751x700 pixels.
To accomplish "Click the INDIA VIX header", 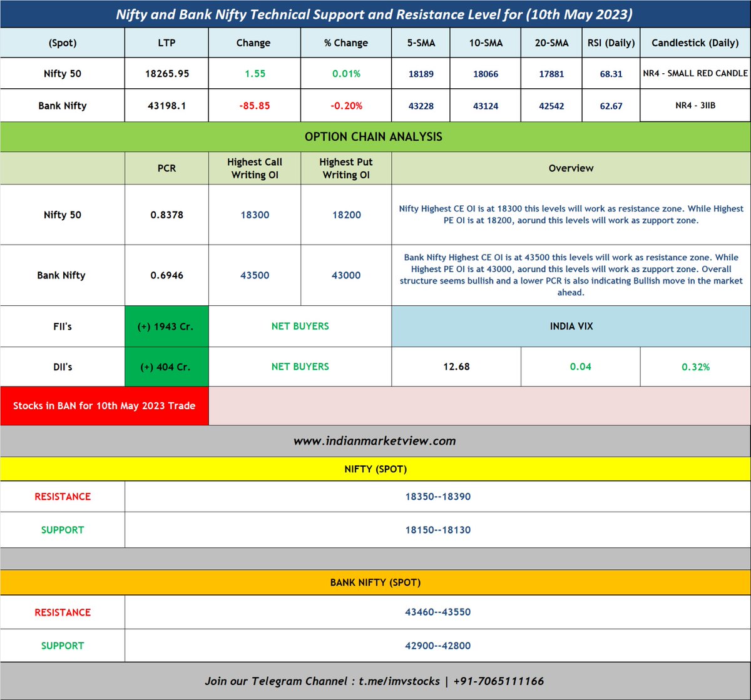I will click(571, 327).
